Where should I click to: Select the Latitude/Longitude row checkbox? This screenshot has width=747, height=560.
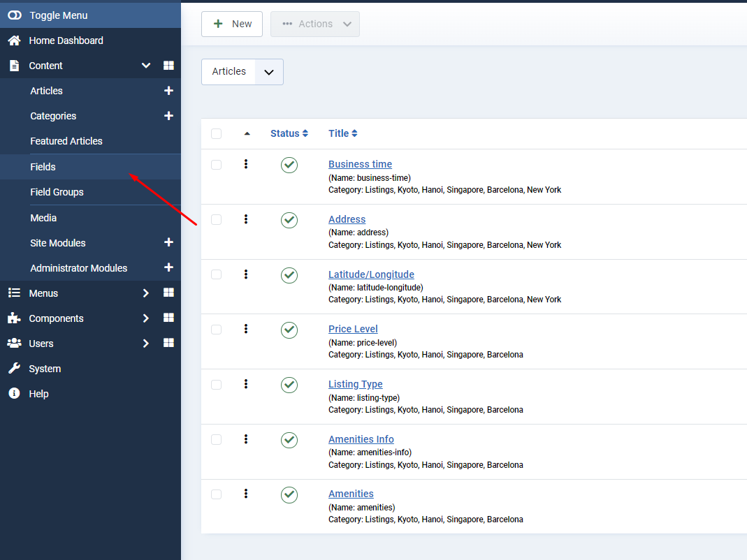217,274
